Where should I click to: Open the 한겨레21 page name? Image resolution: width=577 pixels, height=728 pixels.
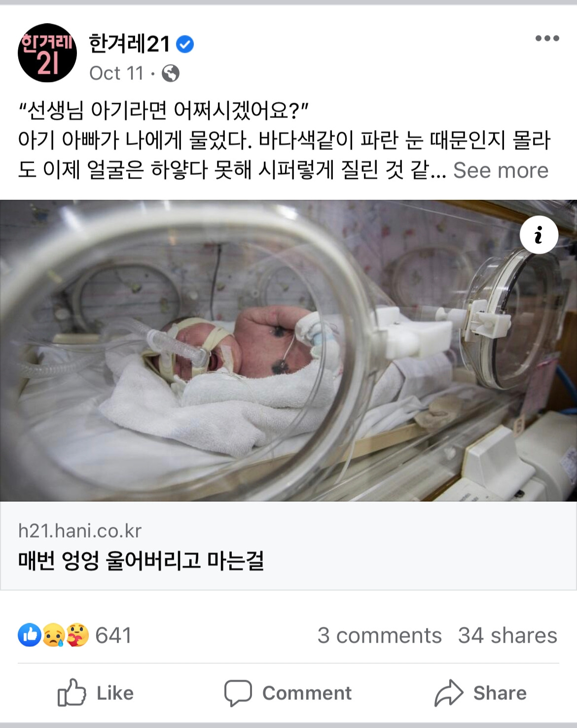[x=129, y=44]
